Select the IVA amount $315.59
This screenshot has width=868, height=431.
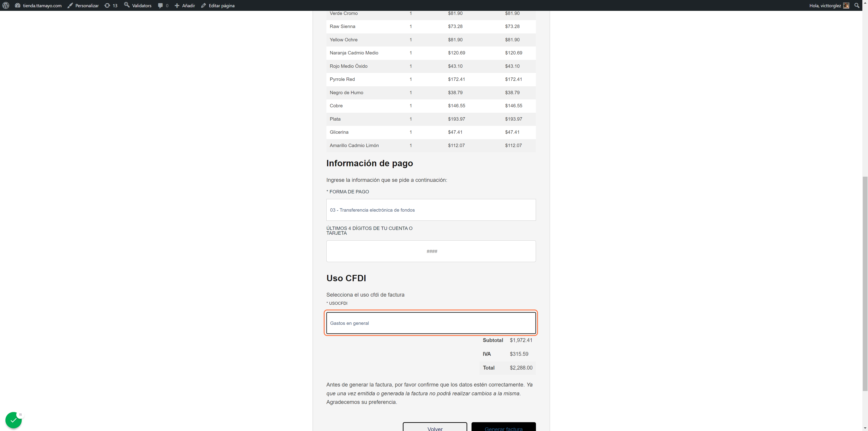coord(519,354)
